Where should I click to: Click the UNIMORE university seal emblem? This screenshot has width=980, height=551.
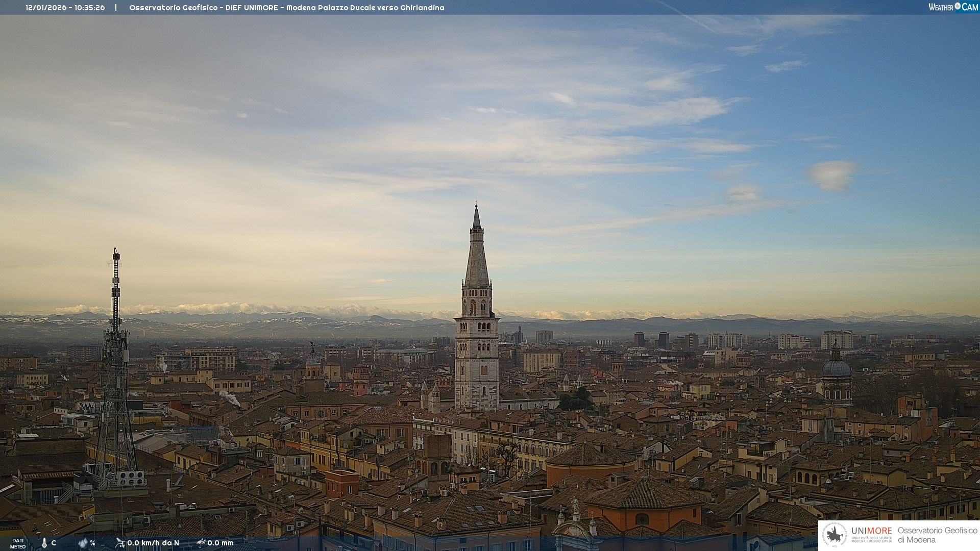[x=835, y=535]
